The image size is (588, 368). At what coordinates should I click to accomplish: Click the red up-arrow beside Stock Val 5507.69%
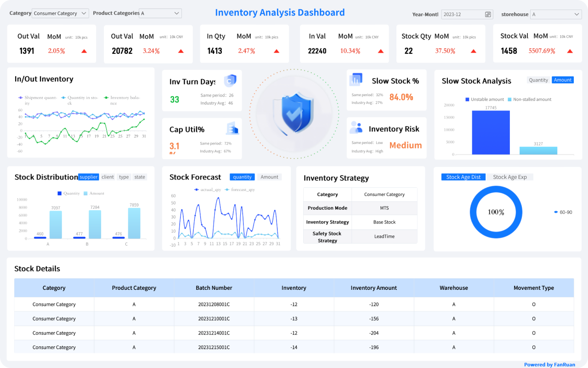pyautogui.click(x=570, y=51)
